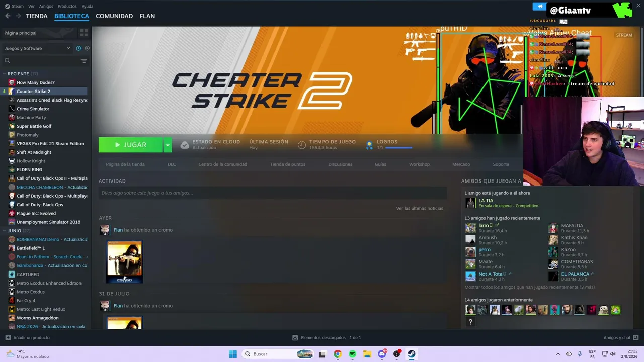Screen dimensions: 644x362
Task: Open the CS:GO trading card thumbnail under Ayer
Action: tap(124, 262)
